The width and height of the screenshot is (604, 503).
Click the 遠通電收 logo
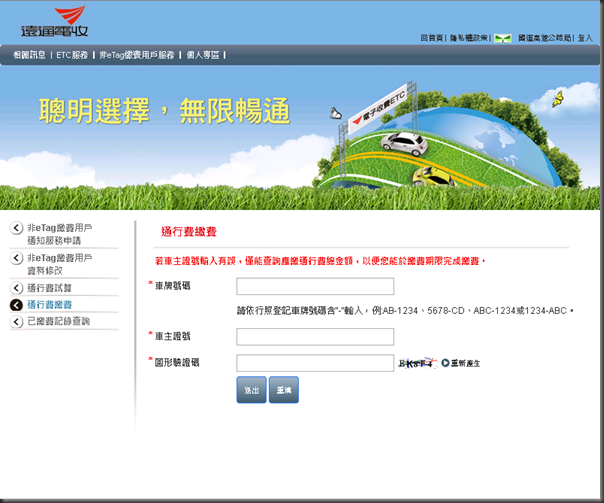point(54,22)
